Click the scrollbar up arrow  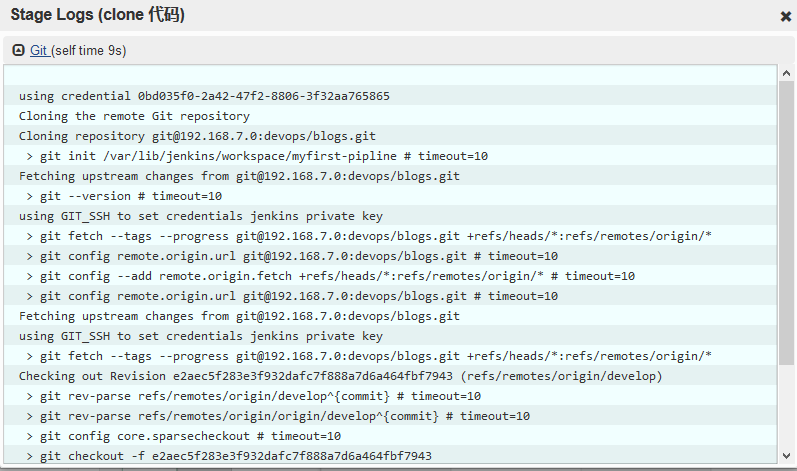point(787,73)
